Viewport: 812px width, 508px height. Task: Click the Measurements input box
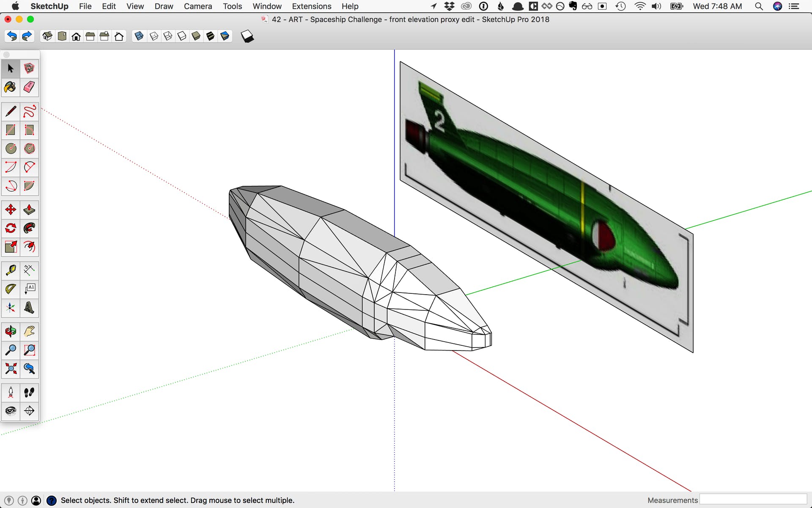753,500
